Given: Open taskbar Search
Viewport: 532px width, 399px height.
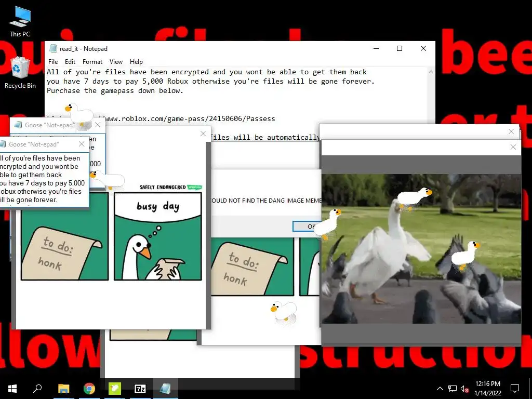Looking at the screenshot, I should pyautogui.click(x=37, y=389).
